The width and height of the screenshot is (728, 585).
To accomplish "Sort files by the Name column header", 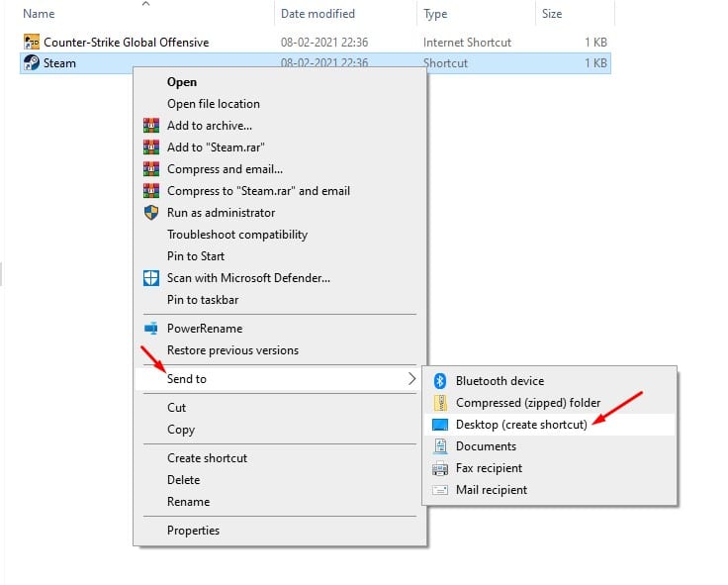I will coord(39,14).
